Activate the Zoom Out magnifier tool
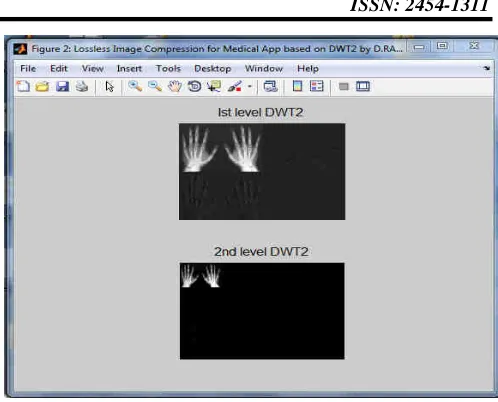 click(155, 86)
